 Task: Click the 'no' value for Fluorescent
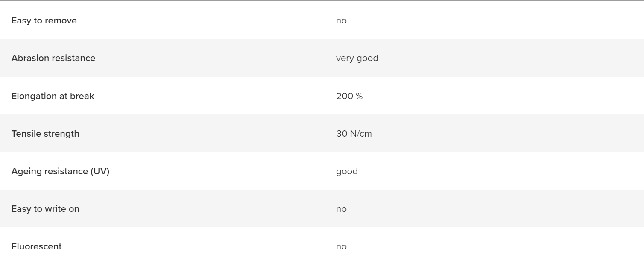[x=341, y=246]
